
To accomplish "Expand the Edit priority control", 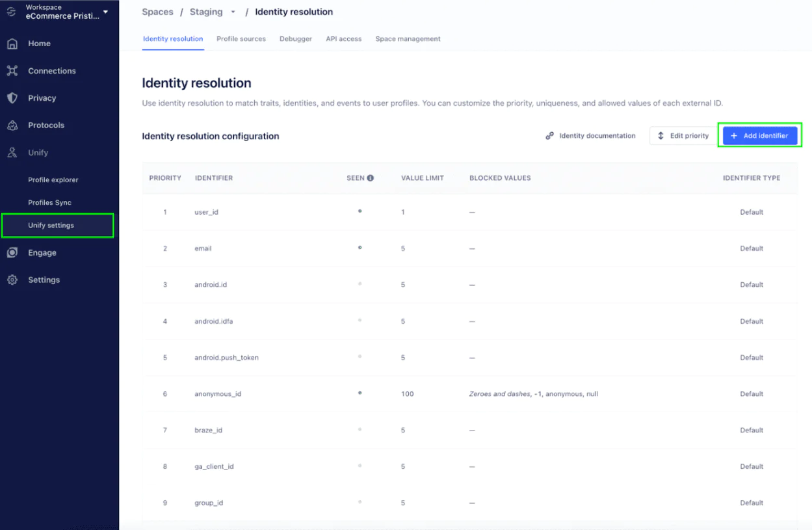I will [681, 135].
